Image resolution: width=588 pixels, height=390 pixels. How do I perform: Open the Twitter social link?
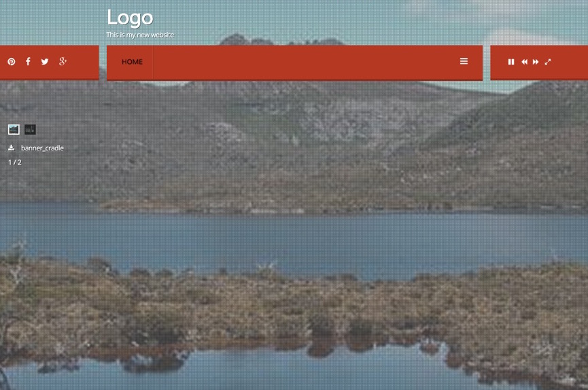tap(45, 61)
